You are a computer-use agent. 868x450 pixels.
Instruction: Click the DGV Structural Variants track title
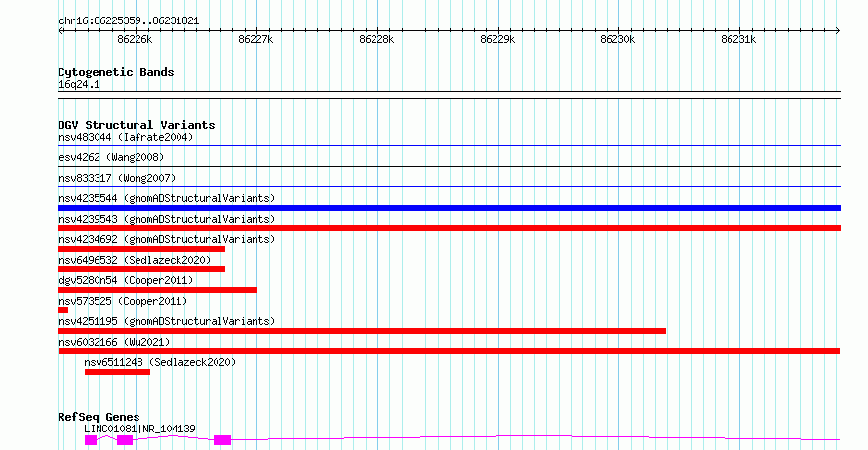[x=137, y=125]
